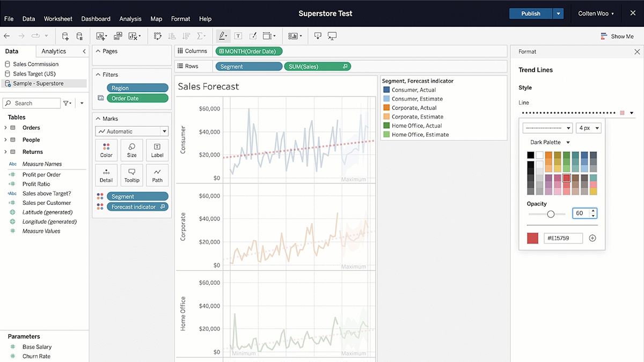Click the Publish button
The width and height of the screenshot is (644, 362).
click(x=530, y=13)
